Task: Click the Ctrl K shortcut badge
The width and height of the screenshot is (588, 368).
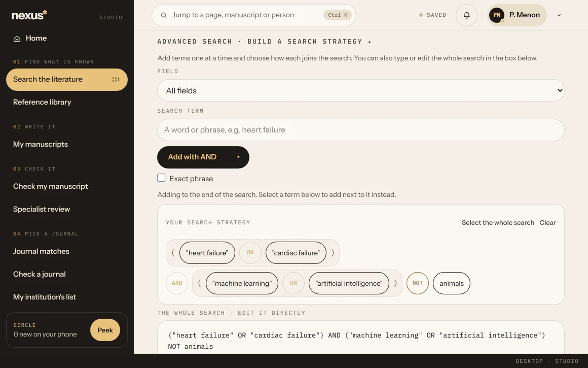Action: tap(338, 15)
